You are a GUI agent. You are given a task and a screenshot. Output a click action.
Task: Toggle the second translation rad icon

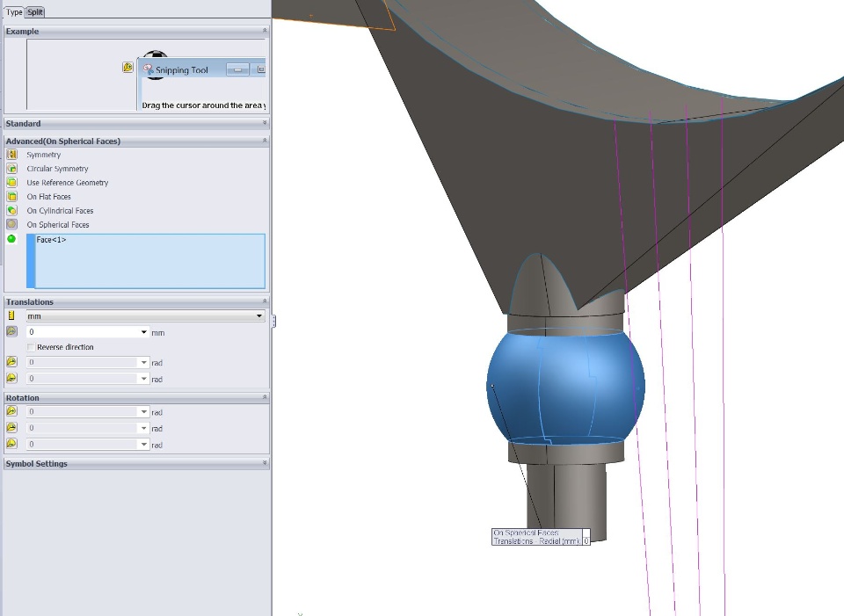click(x=11, y=378)
